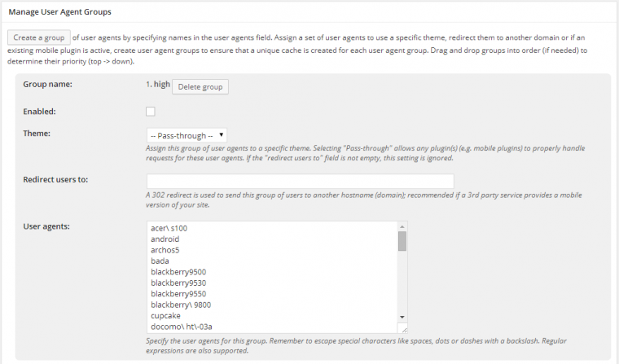Viewport: 619px width, 364px height.
Task: Click the Create a group button
Action: click(39, 37)
